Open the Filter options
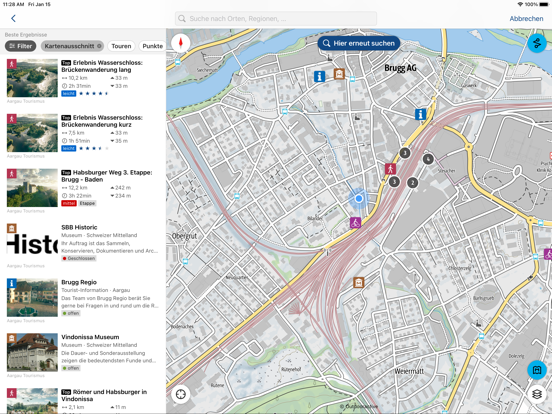 click(x=20, y=46)
